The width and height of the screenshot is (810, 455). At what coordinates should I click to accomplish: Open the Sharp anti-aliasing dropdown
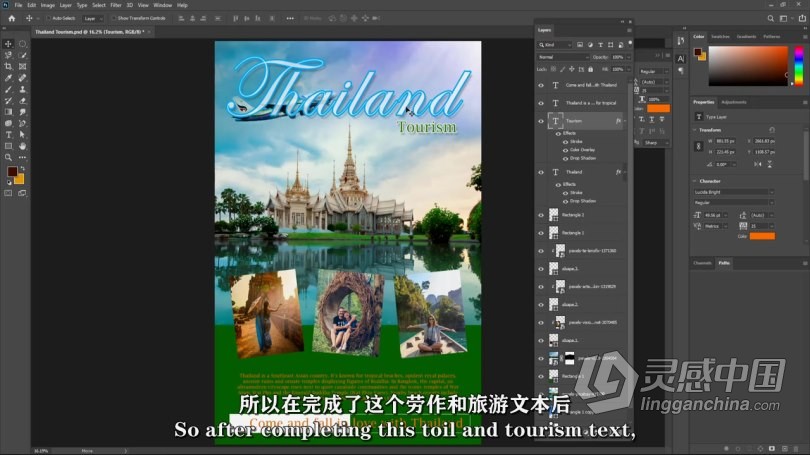click(655, 143)
